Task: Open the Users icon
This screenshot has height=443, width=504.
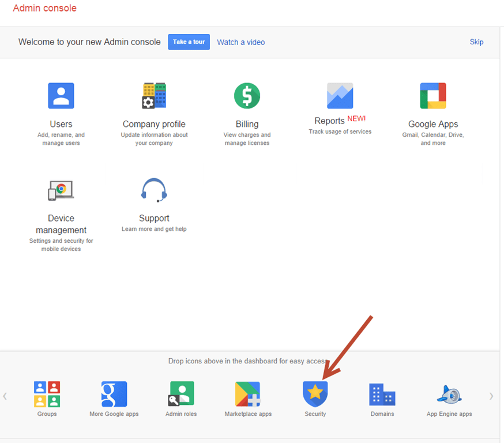Action: coord(61,96)
